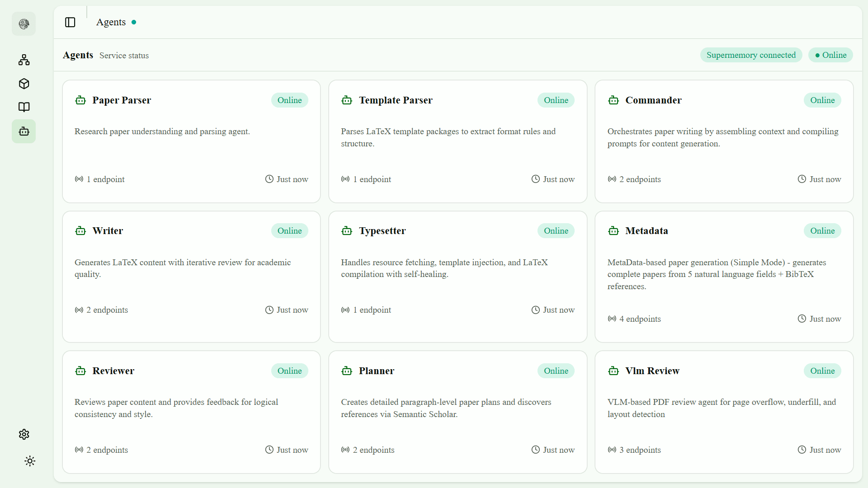
Task: Click the Reviewer robot icon
Action: pyautogui.click(x=80, y=371)
